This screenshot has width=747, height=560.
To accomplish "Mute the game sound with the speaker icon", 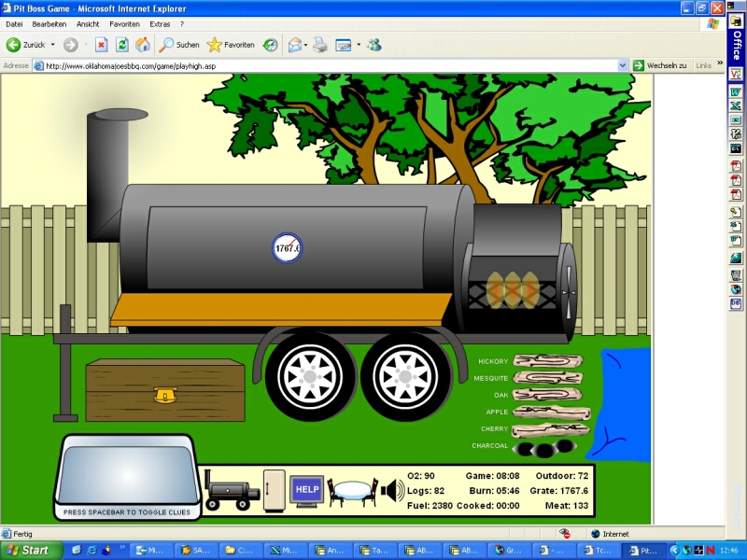I will (x=392, y=491).
